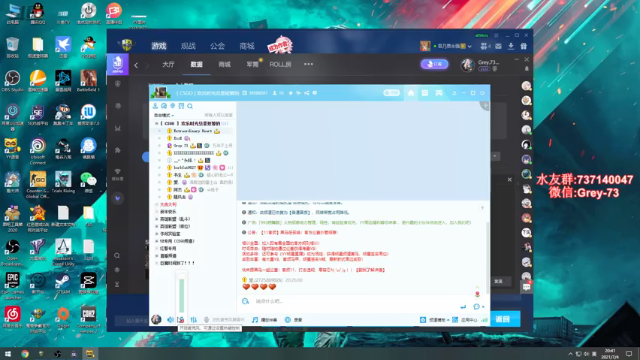Select the 大厅 sub-tab
Image resolution: width=640 pixels, height=360 pixels.
point(168,64)
